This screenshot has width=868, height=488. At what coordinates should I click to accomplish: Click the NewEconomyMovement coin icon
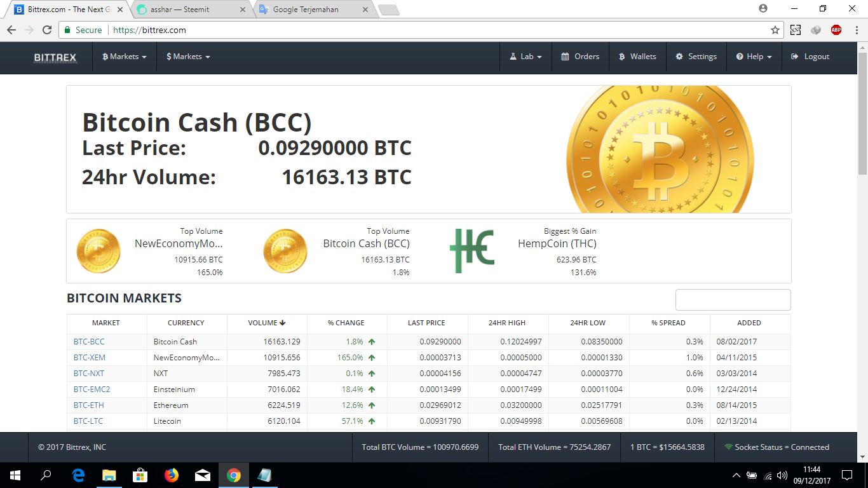[x=98, y=251]
